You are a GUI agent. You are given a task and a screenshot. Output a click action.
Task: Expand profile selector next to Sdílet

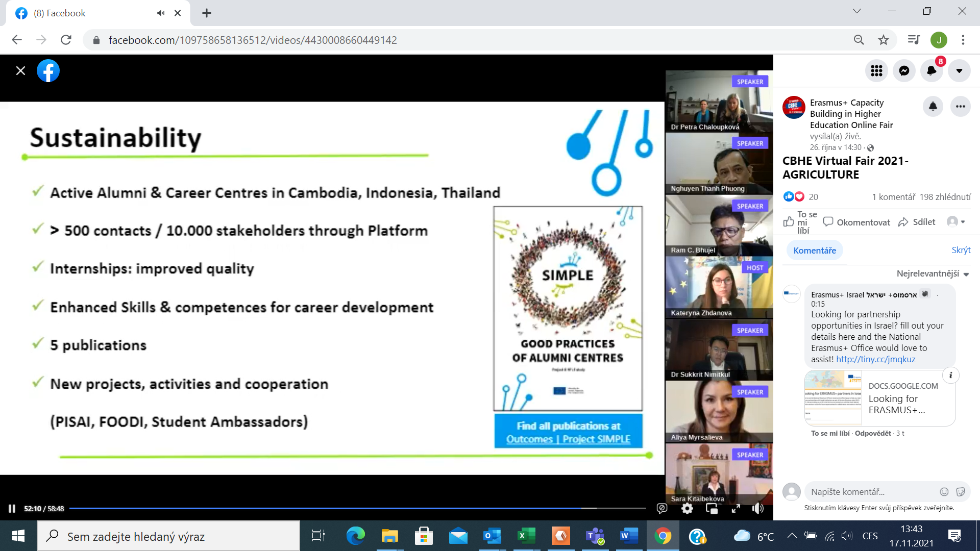[x=955, y=222]
